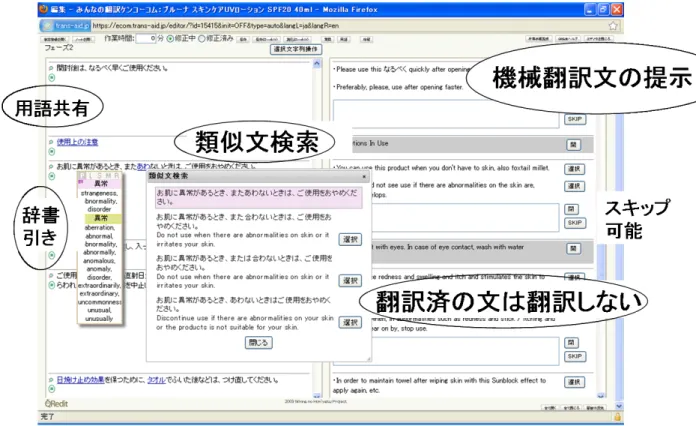This screenshot has height=426, width=696.
Task: Click the dialog resize grip of 類似文検索
Action: tap(368, 359)
